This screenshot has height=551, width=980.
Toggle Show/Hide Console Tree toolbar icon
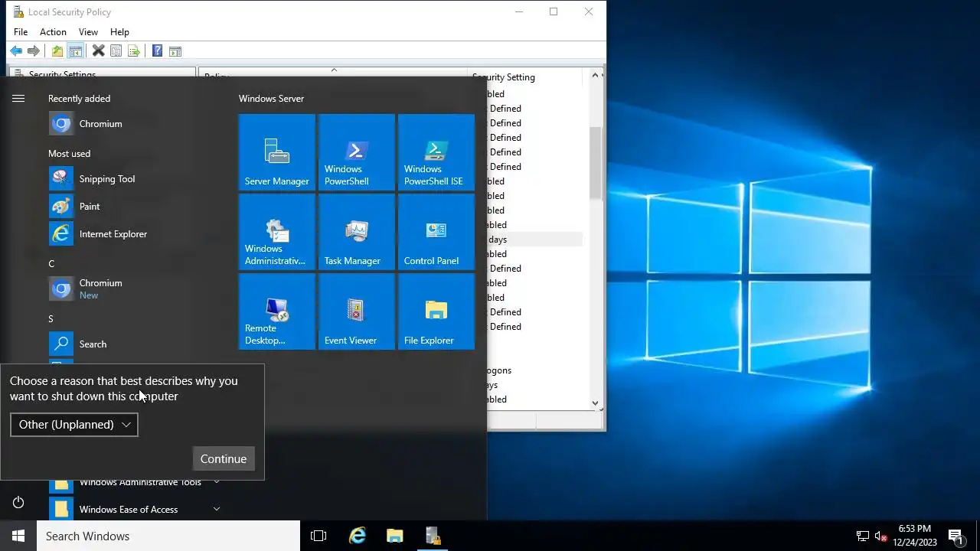coord(75,51)
